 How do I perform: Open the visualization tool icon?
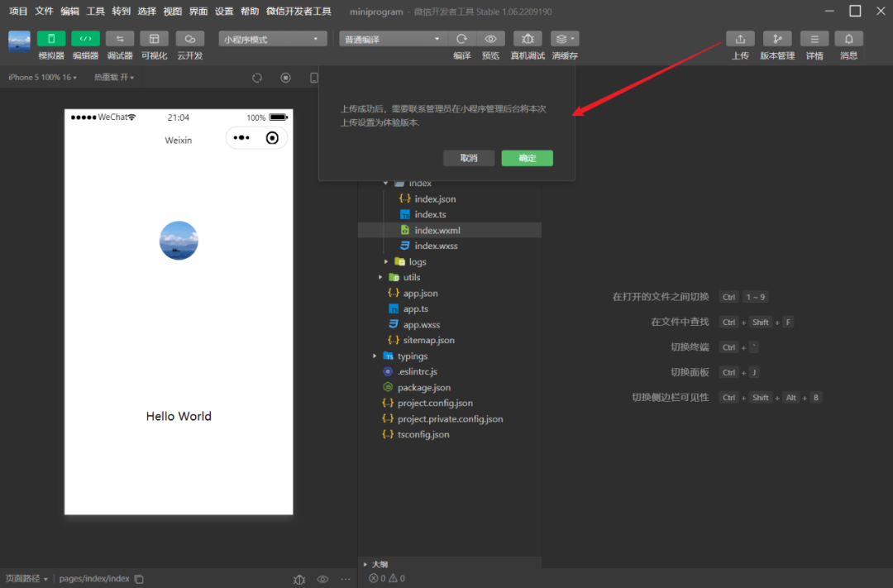click(x=155, y=39)
